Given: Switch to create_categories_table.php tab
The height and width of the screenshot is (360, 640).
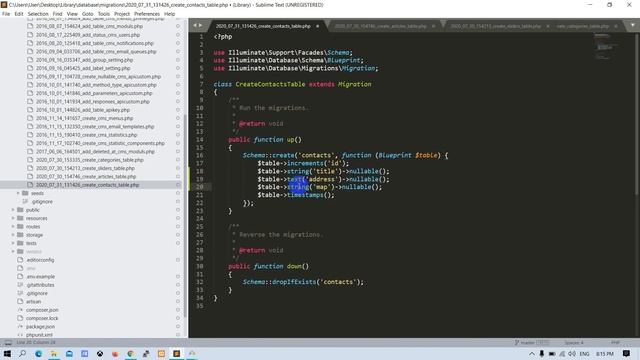Looking at the screenshot, I should (583, 26).
